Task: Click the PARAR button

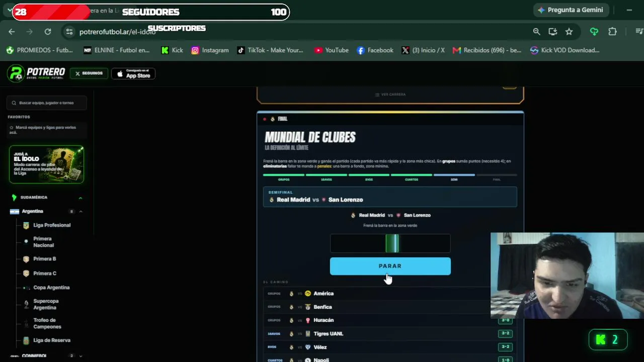Action: [390, 266]
